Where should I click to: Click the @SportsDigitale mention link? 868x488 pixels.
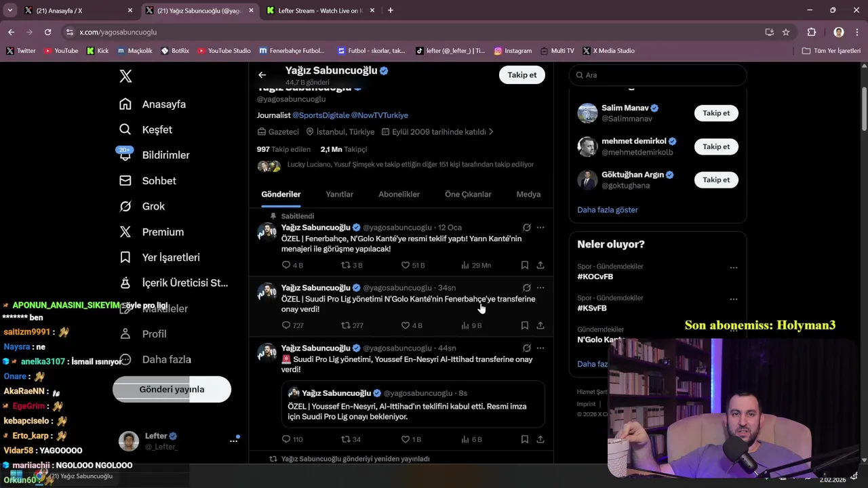click(x=321, y=115)
